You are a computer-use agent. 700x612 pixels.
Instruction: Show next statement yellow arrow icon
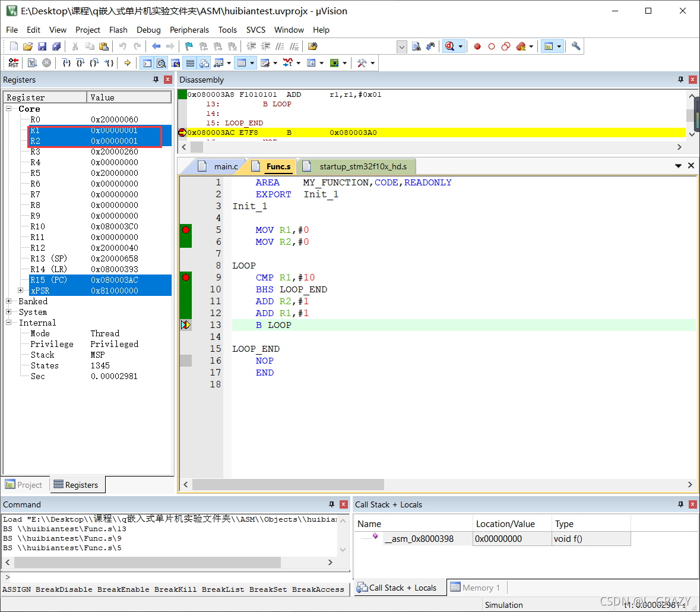[127, 63]
